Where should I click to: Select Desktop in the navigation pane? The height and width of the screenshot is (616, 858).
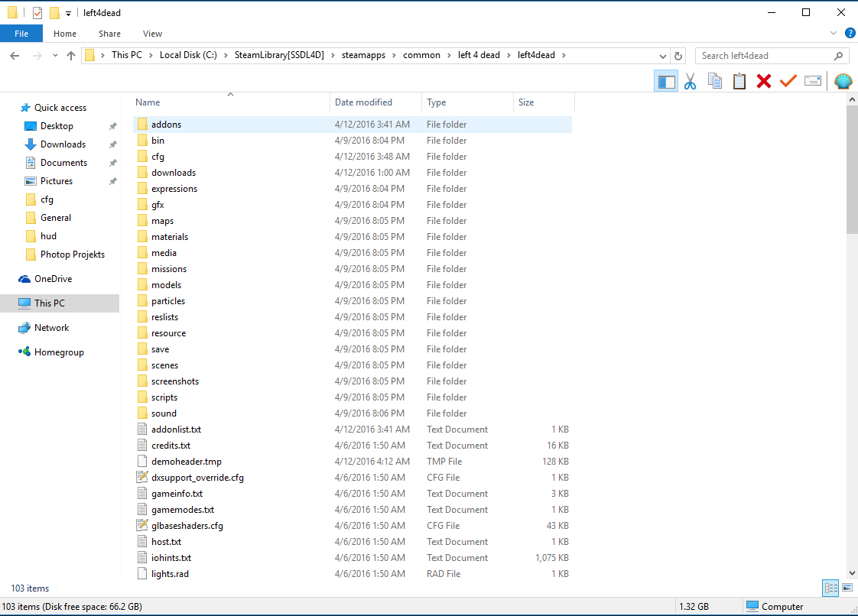tap(57, 126)
